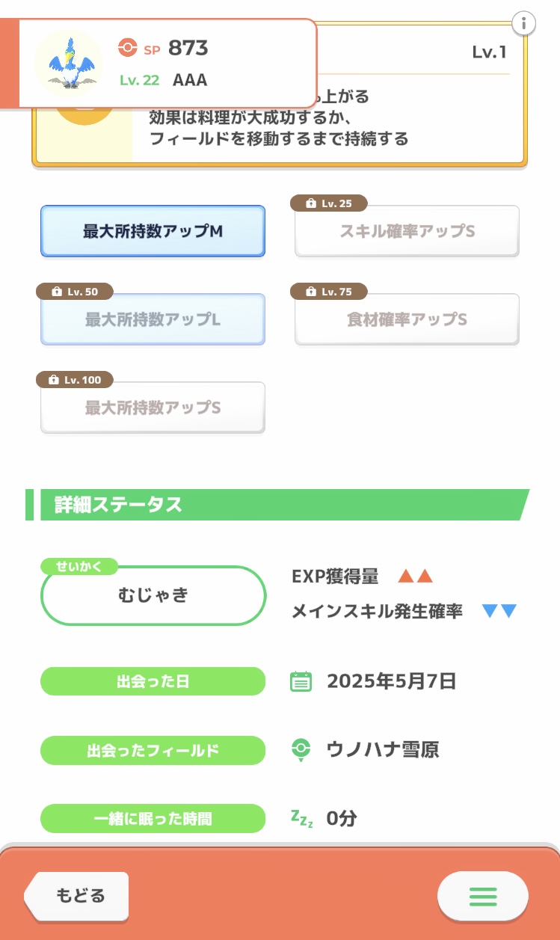Select locked 食材確率アップS sub skill
560x940 pixels.
407,320
